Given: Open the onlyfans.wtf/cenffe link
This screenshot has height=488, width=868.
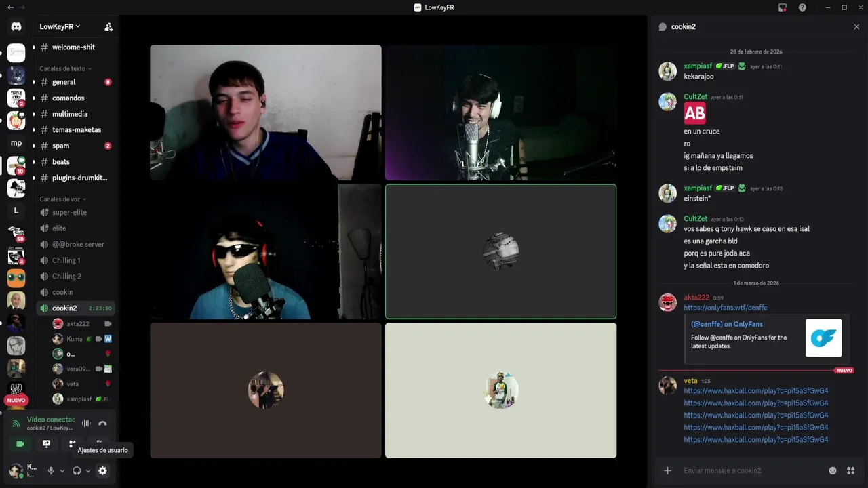Looking at the screenshot, I should 726,308.
